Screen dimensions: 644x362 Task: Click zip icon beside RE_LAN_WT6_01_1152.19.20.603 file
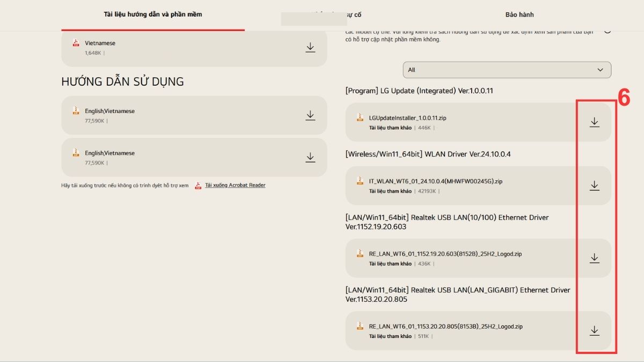(360, 253)
